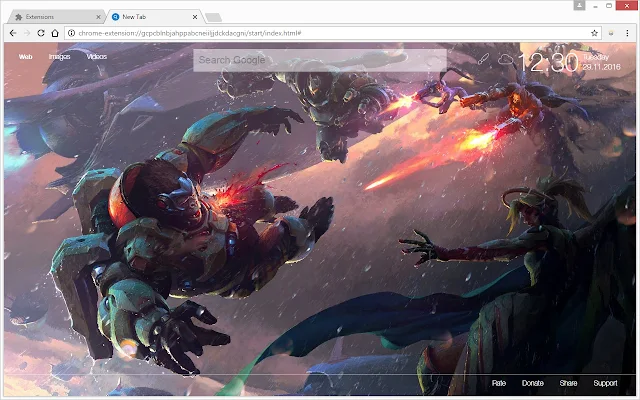Close the Extensions tab

tap(98, 17)
